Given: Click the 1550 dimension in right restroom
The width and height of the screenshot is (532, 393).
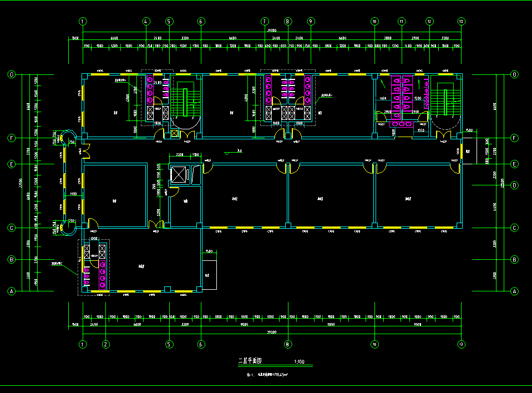Looking at the screenshot, I should point(420,130).
